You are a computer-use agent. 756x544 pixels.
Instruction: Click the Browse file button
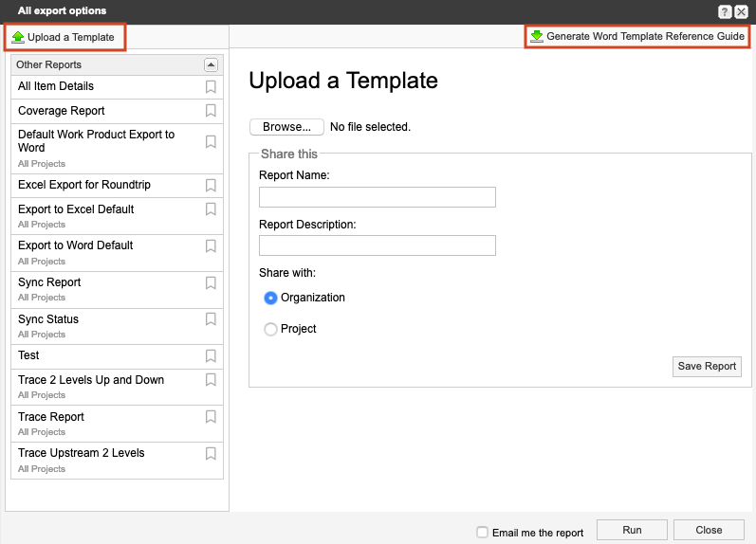286,127
